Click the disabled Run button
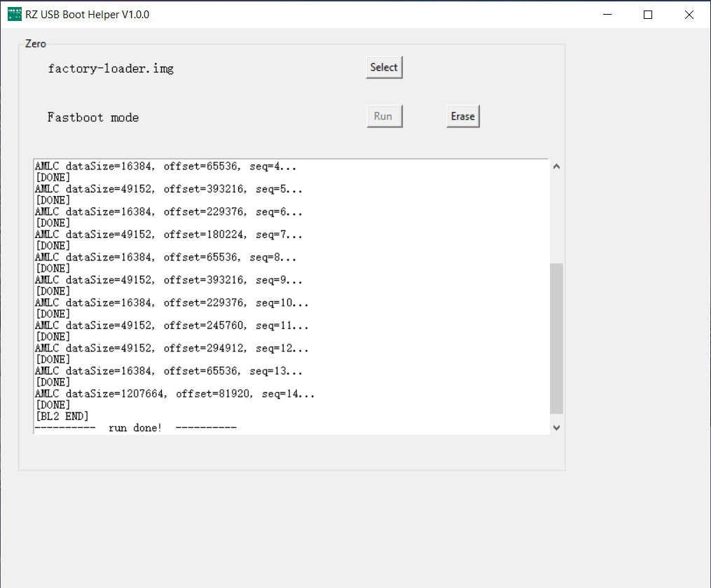Screen dimensions: 711x588 coord(384,115)
